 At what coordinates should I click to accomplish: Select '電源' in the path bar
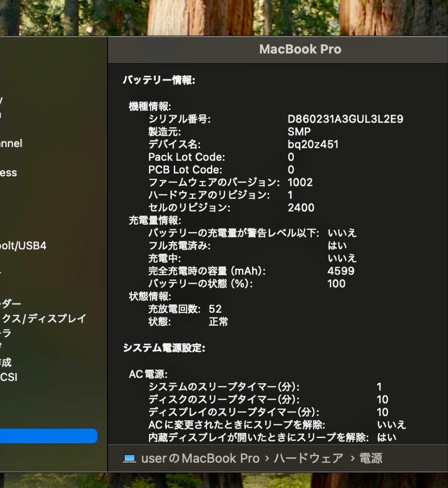[x=371, y=459]
